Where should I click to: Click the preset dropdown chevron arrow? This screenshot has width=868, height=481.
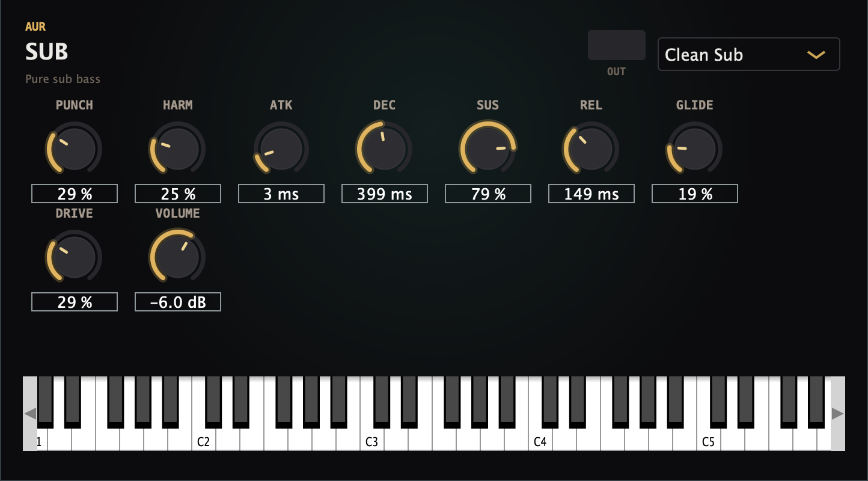click(816, 55)
